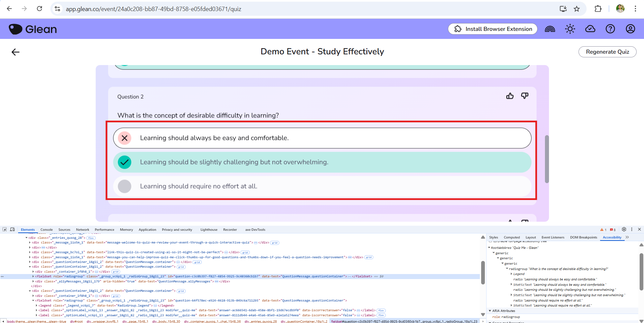Toggle the light/dark theme sun icon
The width and height of the screenshot is (644, 323).
[x=570, y=29]
